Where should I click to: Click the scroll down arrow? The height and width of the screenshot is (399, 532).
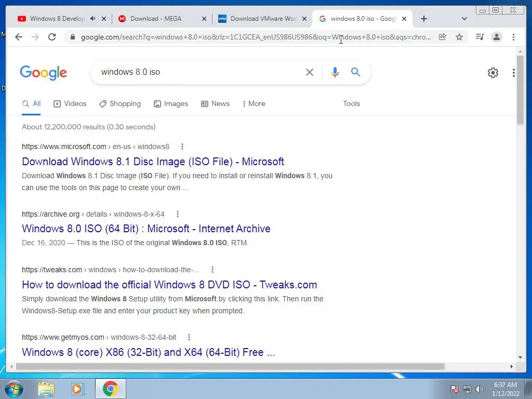pyautogui.click(x=520, y=357)
